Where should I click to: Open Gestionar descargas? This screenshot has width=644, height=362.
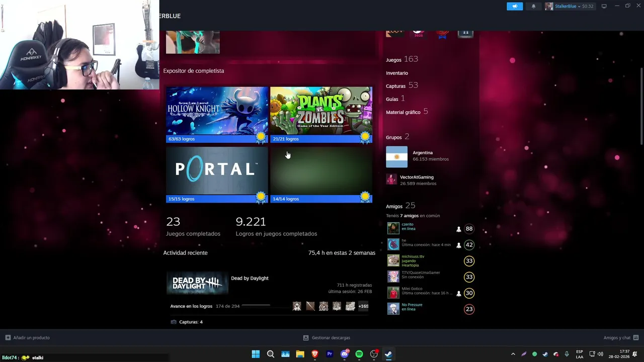coord(327,337)
